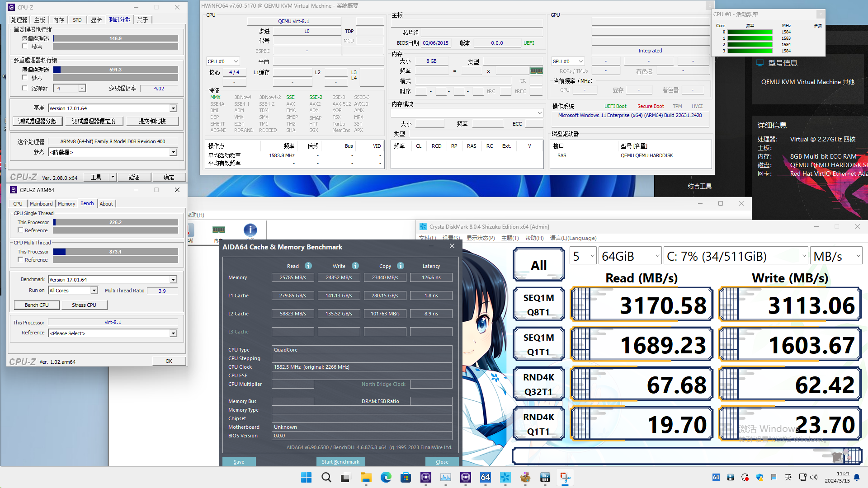Launch Microsoft Edge from taskbar
This screenshot has width=868, height=488.
tap(386, 477)
